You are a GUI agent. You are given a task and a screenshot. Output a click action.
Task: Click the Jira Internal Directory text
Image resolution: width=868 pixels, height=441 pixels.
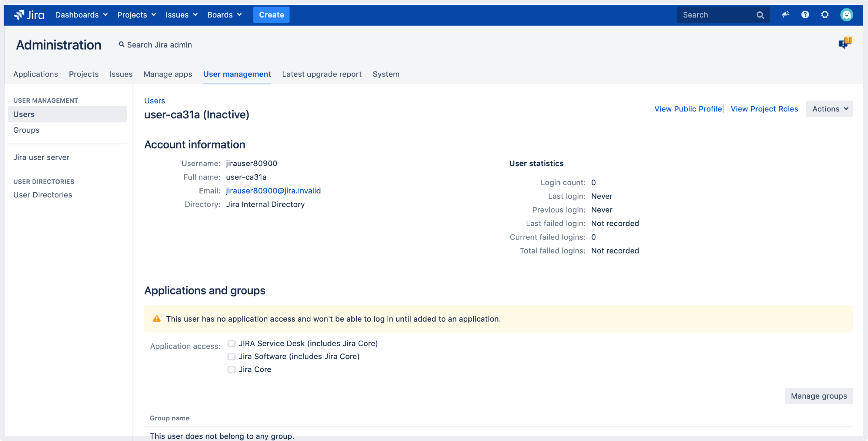(265, 205)
